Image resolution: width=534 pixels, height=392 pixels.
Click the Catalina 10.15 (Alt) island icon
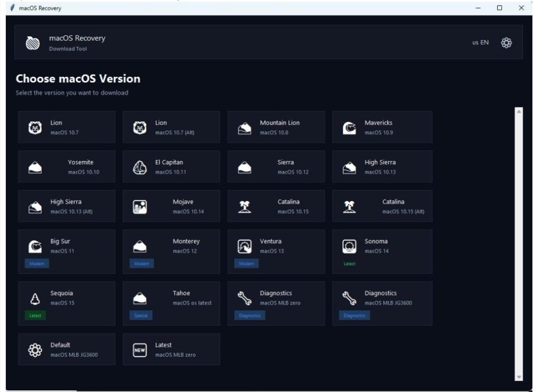(x=349, y=207)
